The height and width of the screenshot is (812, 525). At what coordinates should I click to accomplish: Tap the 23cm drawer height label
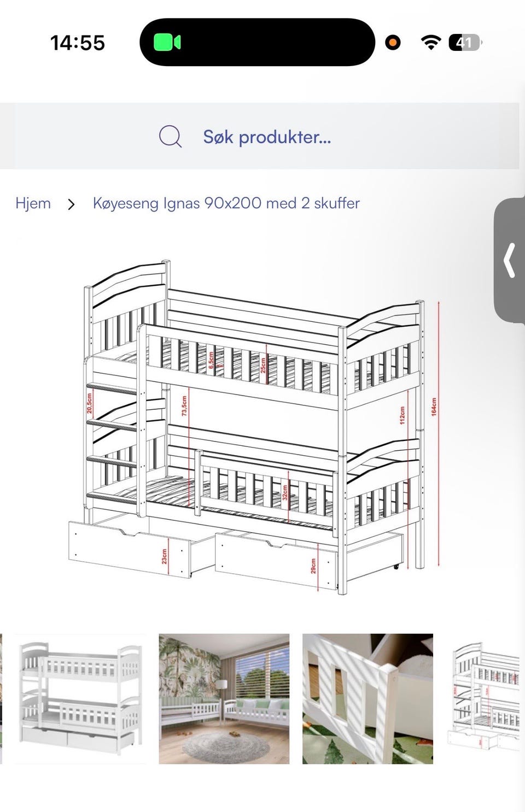[164, 556]
